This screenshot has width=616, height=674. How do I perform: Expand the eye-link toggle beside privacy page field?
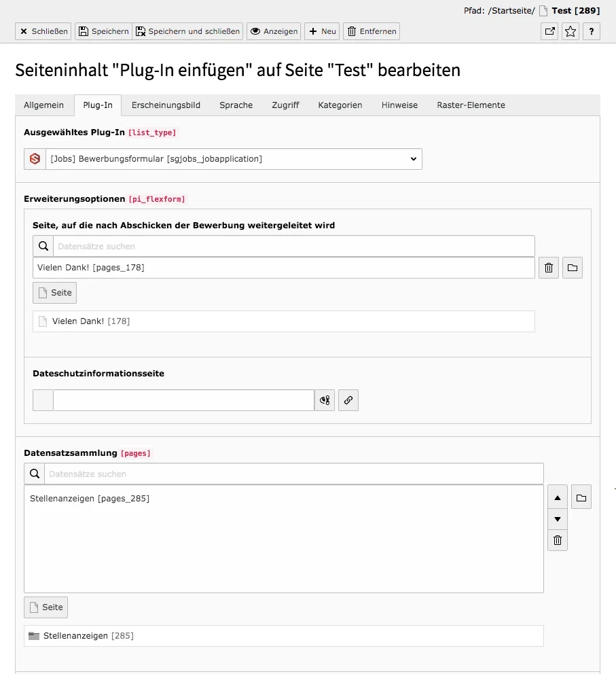pos(324,400)
